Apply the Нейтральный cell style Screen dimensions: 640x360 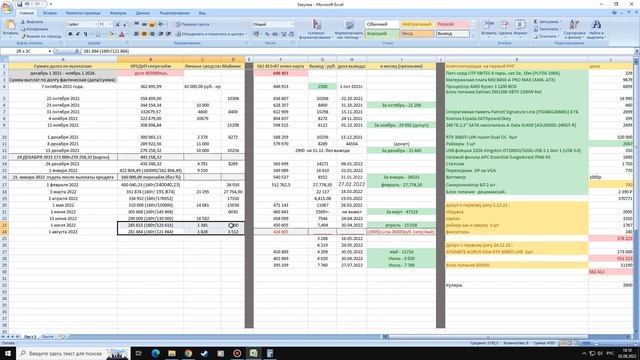click(x=416, y=24)
